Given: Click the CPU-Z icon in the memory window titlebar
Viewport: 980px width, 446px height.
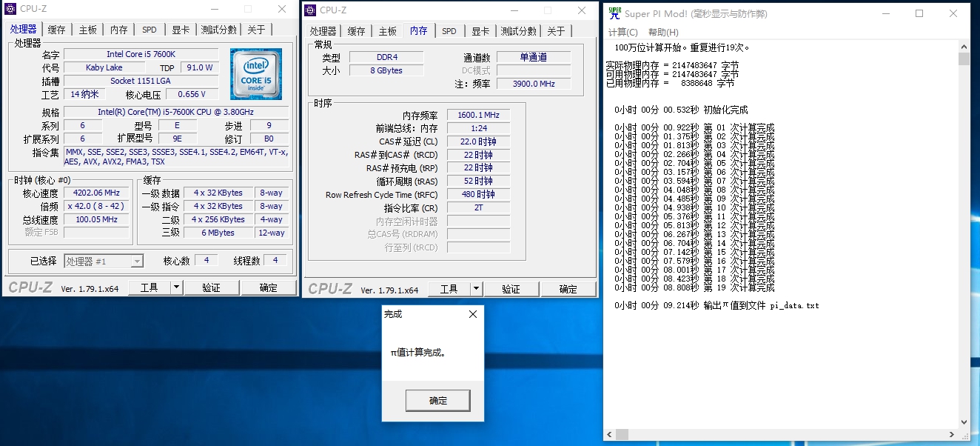Looking at the screenshot, I should pyautogui.click(x=309, y=10).
